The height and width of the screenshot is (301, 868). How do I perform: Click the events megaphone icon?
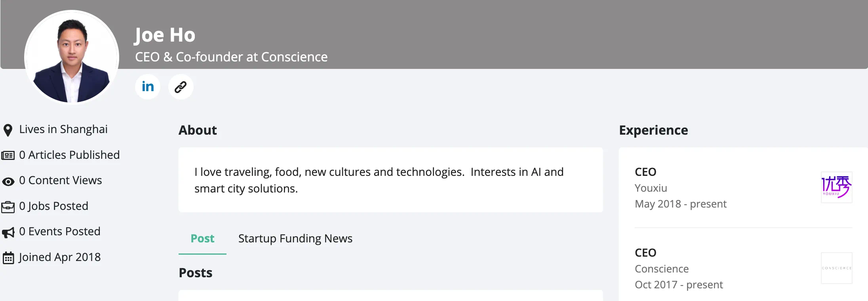8,232
